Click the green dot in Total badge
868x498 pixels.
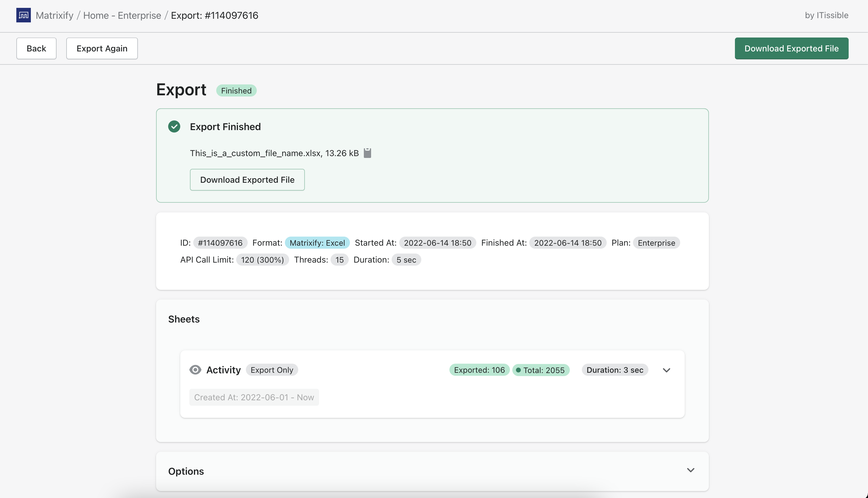[518, 370]
